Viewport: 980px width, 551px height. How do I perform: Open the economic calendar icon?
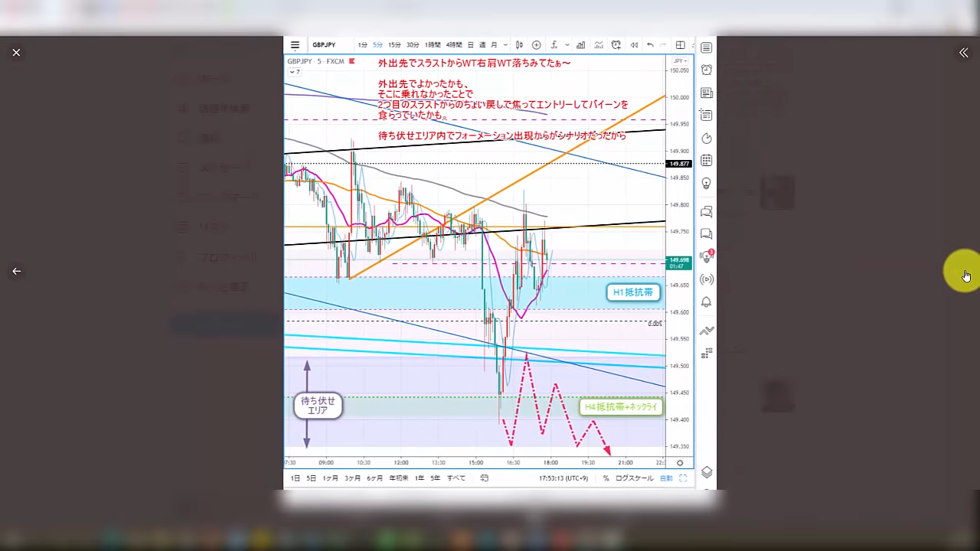pos(706,161)
